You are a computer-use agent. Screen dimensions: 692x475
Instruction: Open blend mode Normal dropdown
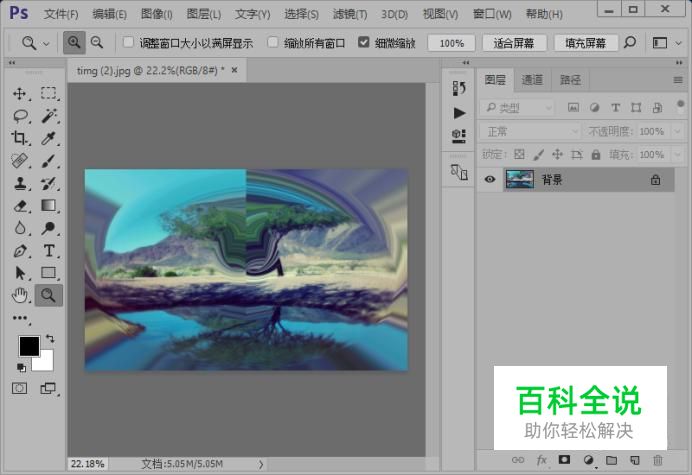click(530, 132)
